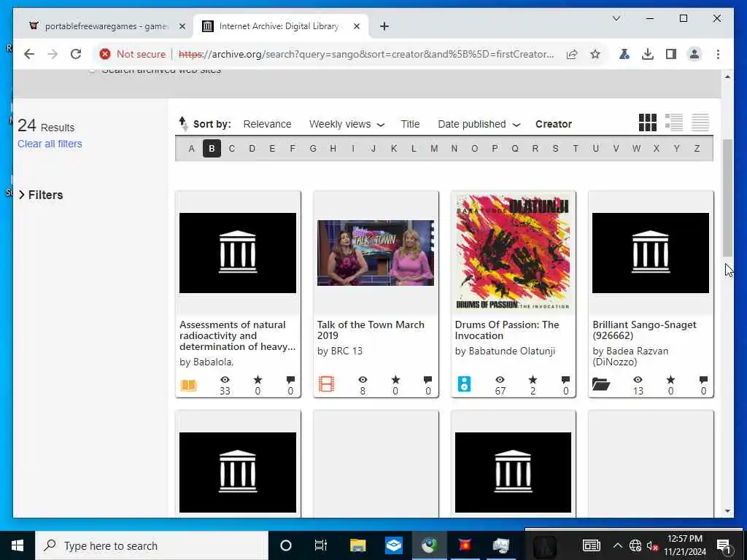747x560 pixels.
Task: Sort results by Creator
Action: [554, 124]
